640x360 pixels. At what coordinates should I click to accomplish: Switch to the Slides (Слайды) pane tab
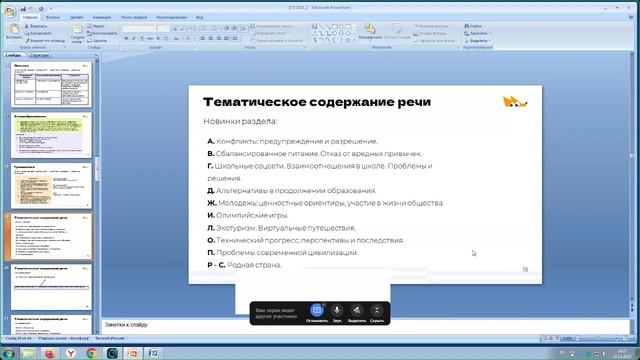click(13, 55)
